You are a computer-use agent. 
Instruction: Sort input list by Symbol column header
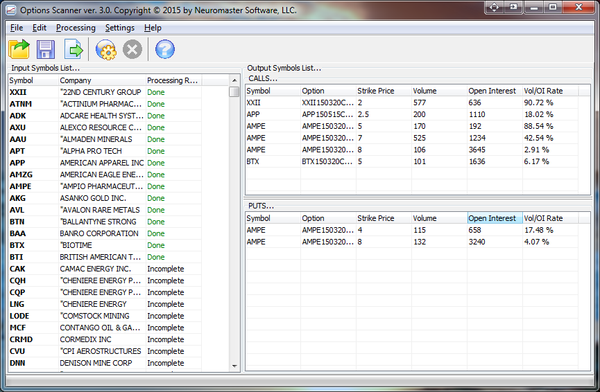[x=33, y=80]
